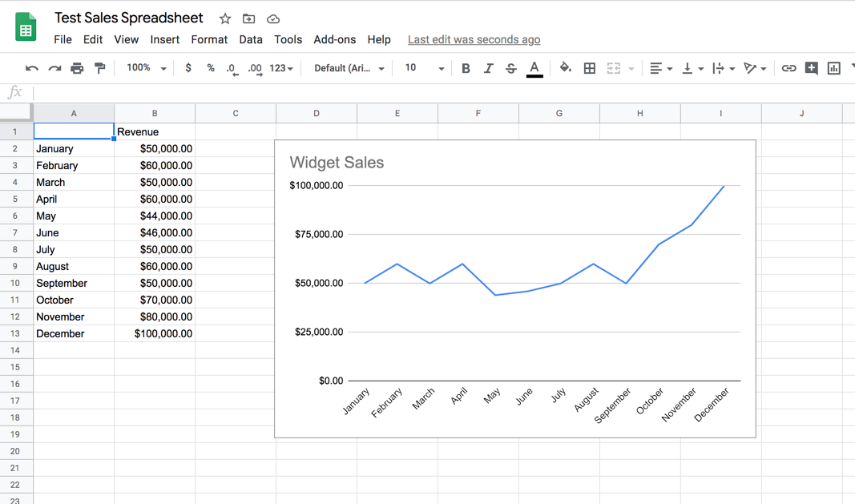The width and height of the screenshot is (855, 504).
Task: Insert a link
Action: [x=788, y=68]
